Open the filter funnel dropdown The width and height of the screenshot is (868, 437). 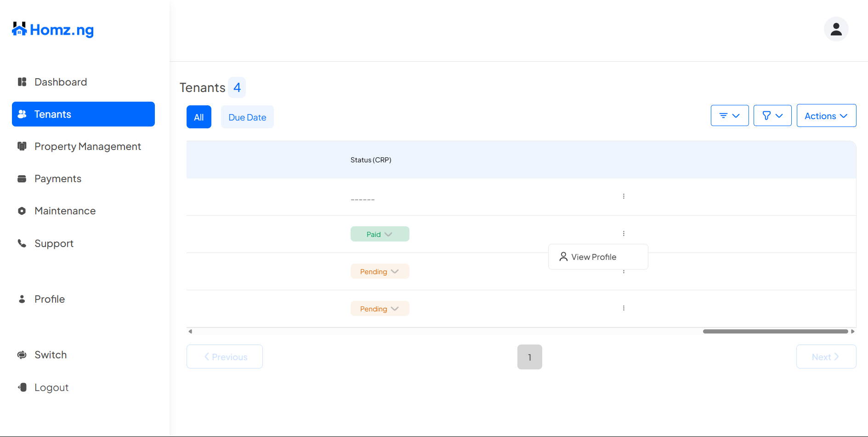772,115
